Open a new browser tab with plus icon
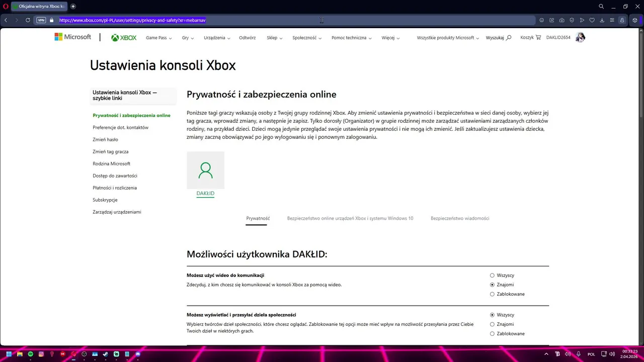Viewport: 644px width, 362px height. (73, 7)
